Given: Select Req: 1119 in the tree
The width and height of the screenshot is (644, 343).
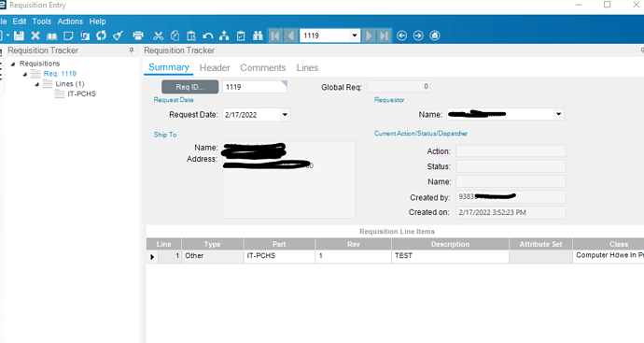Looking at the screenshot, I should click(x=60, y=74).
